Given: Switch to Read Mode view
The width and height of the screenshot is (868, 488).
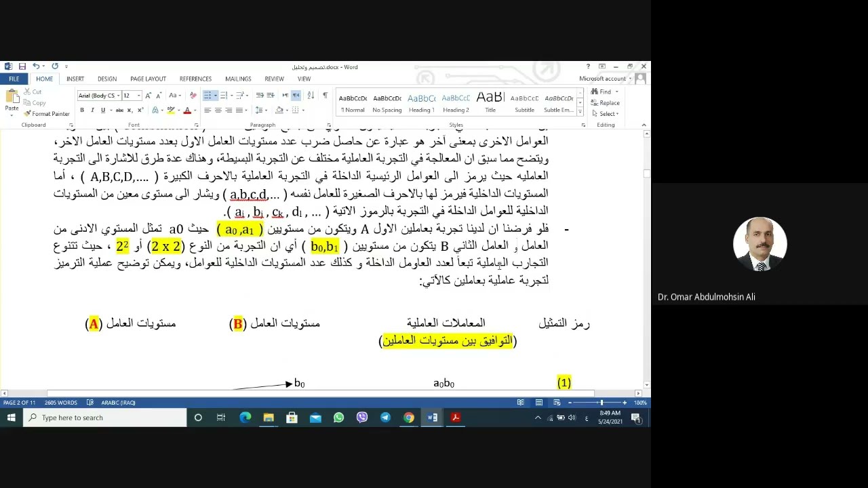Looking at the screenshot, I should click(x=521, y=403).
